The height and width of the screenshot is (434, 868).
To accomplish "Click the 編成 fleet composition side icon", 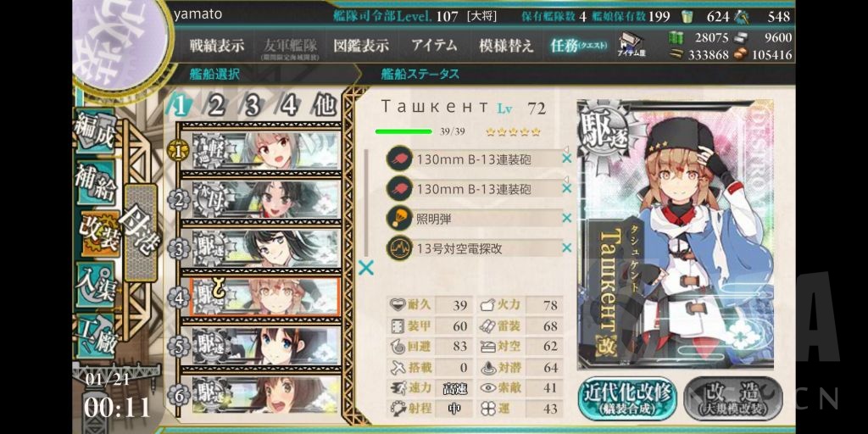I will (x=95, y=131).
